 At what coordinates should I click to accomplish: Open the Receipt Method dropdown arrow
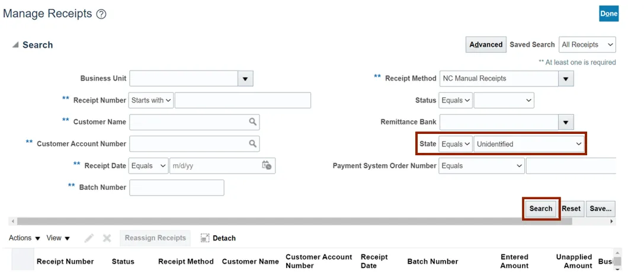pos(566,78)
